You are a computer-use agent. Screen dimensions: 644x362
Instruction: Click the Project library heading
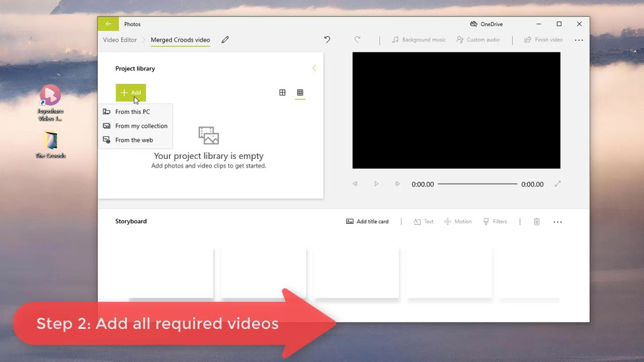[x=135, y=68]
